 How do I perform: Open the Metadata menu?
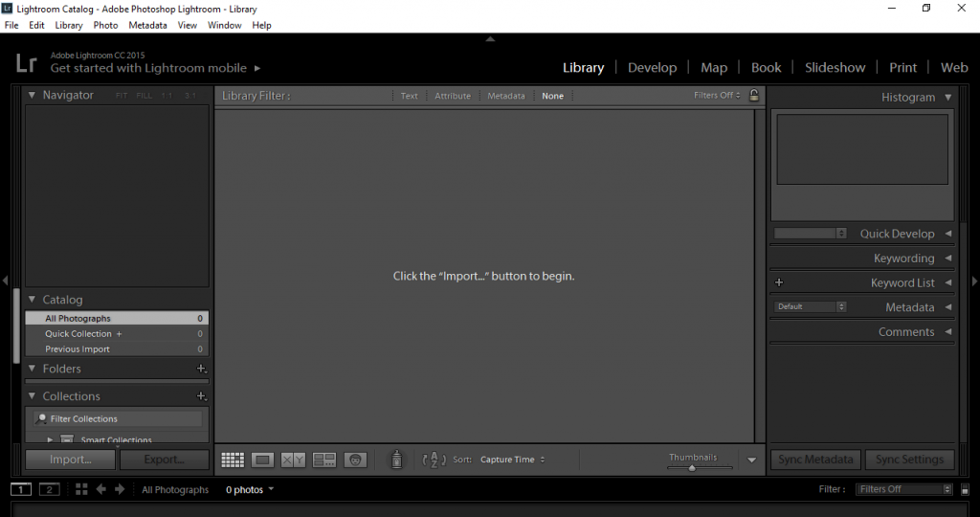pos(147,25)
